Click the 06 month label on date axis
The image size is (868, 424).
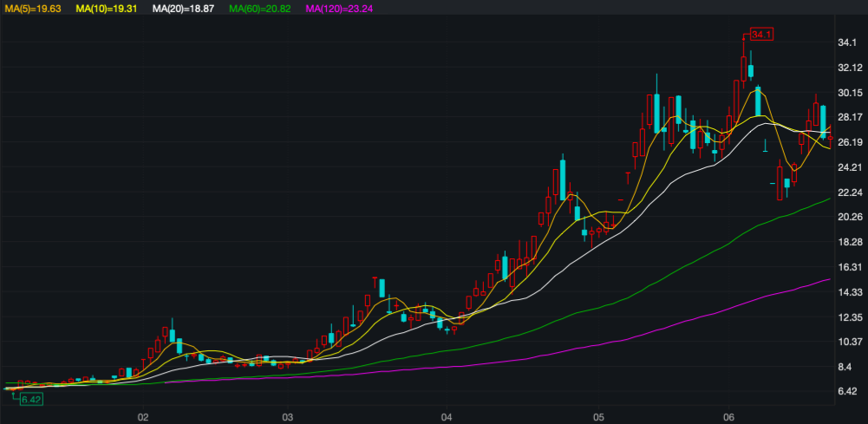(729, 415)
